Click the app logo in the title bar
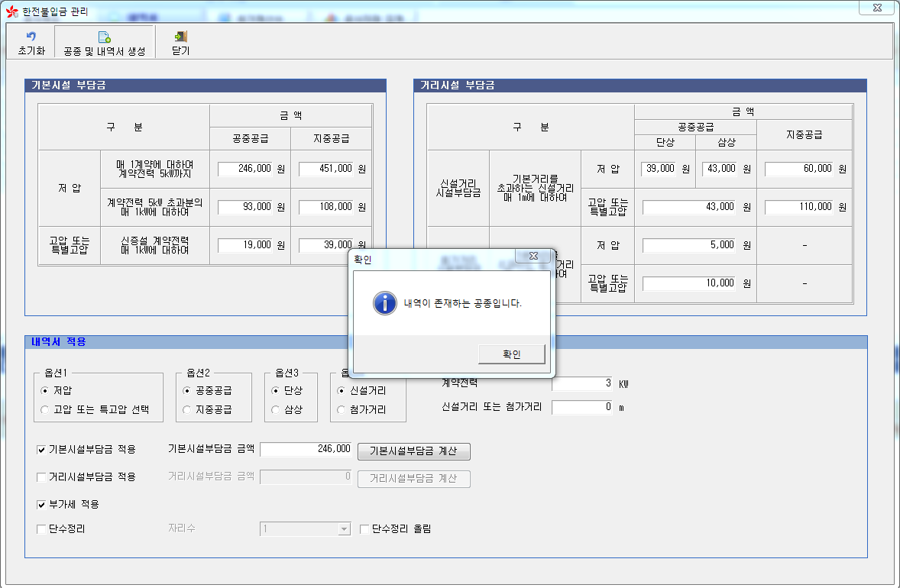Viewport: 900px width, 588px height. click(x=12, y=11)
